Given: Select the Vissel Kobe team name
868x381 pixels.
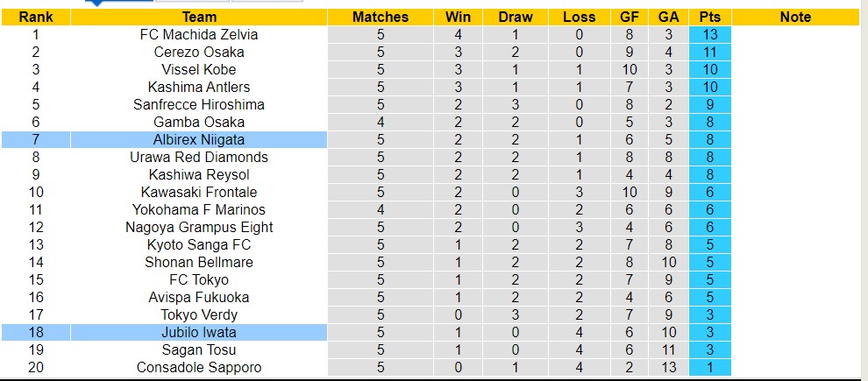Looking at the screenshot, I should click(x=199, y=69).
